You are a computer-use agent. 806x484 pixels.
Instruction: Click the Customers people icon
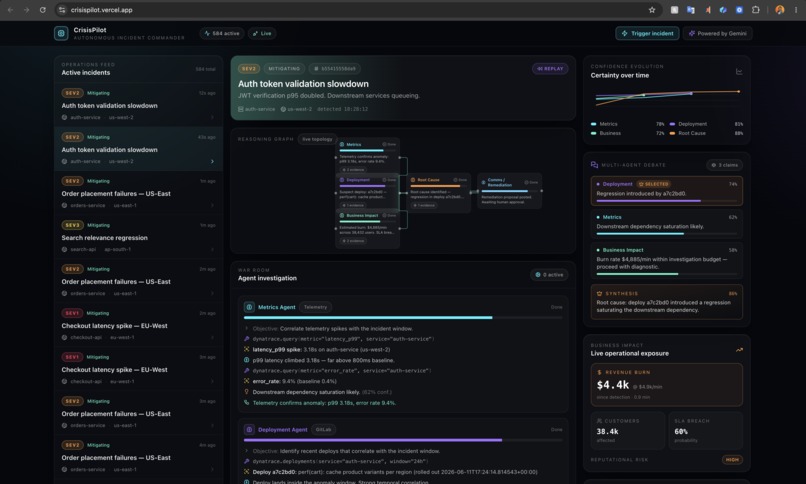point(599,421)
